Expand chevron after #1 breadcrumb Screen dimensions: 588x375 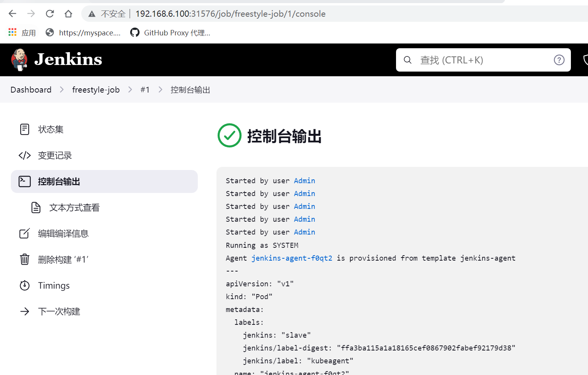(160, 90)
